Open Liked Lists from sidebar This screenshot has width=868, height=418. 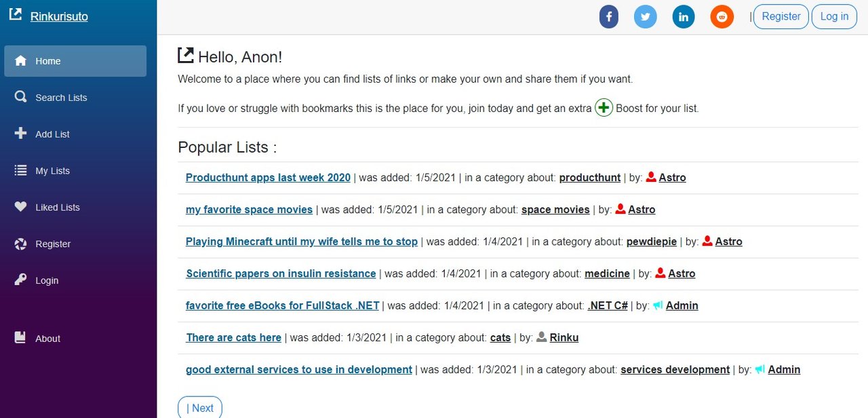[75, 208]
